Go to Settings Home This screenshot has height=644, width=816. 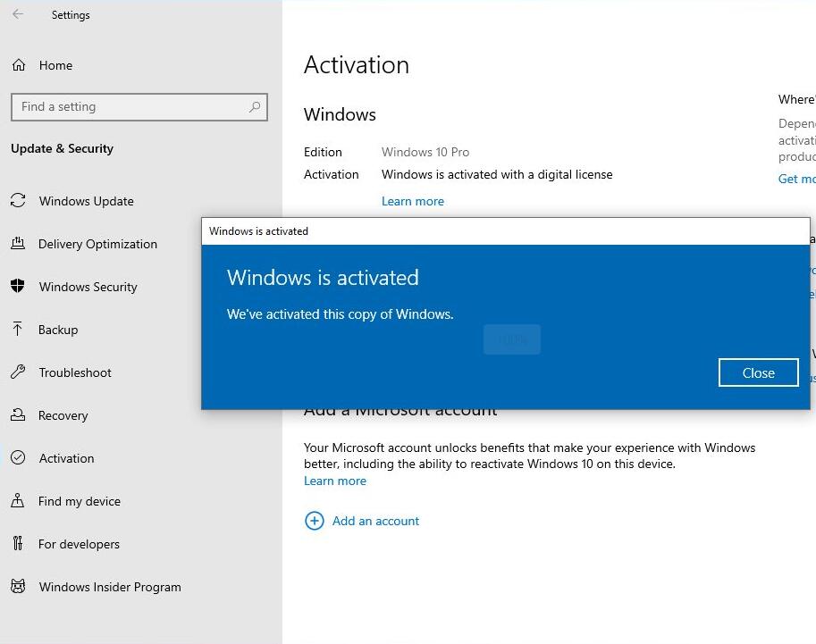point(55,65)
